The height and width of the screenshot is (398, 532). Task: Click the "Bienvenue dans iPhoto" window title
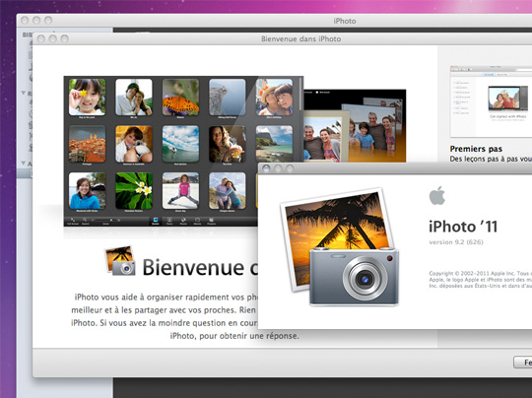(300, 39)
